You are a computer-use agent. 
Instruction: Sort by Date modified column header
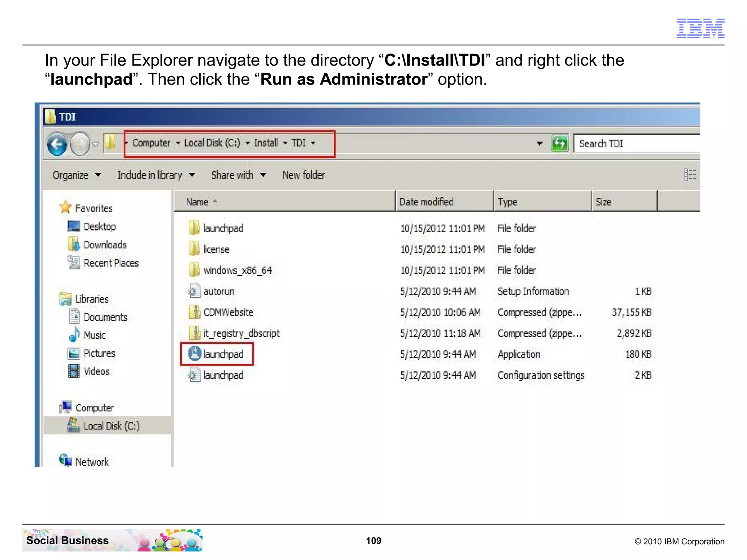tap(444, 201)
